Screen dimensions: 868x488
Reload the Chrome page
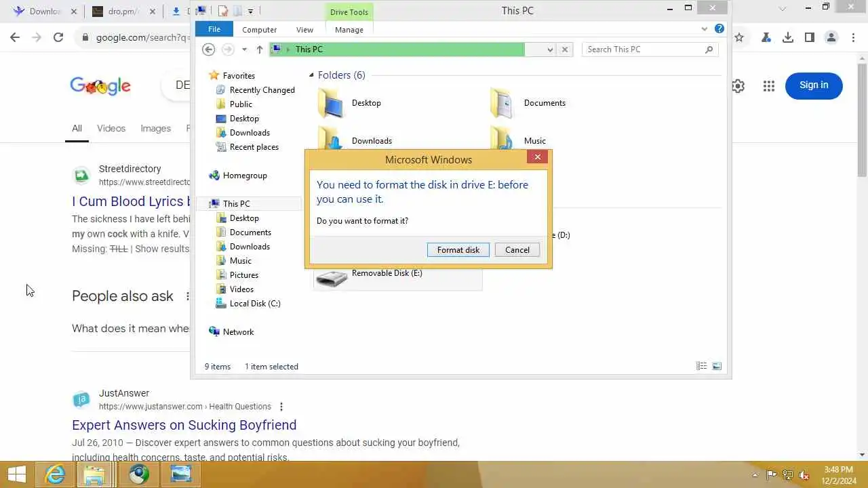click(x=58, y=37)
